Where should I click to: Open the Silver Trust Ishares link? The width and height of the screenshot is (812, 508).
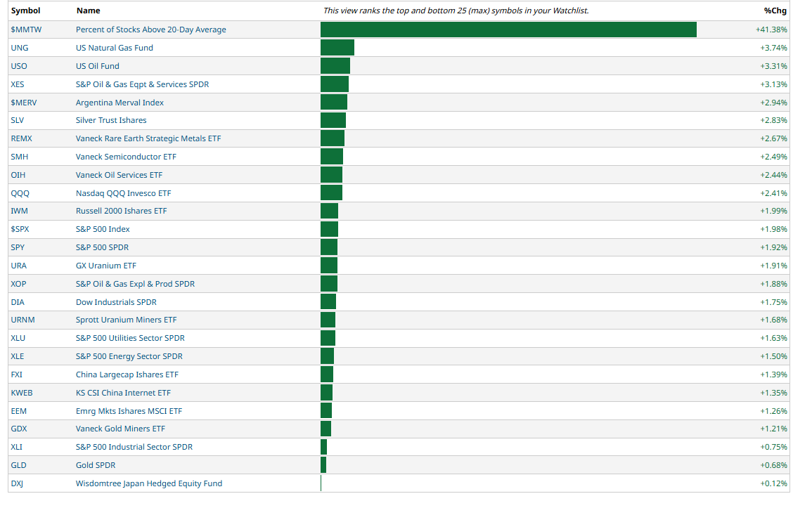tap(111, 120)
